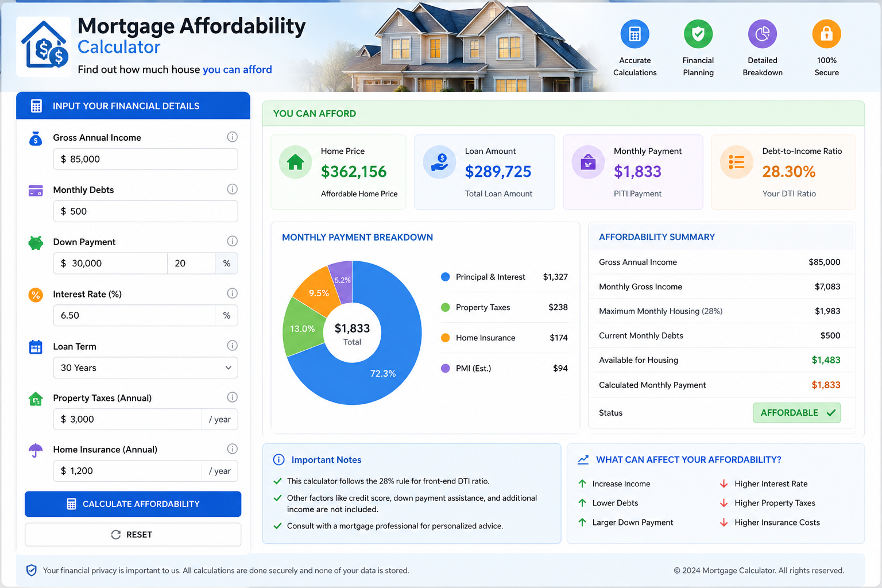This screenshot has width=882, height=588.
Task: Click the orange list icon on the Debt-to-Income Ratio card
Action: [737, 162]
